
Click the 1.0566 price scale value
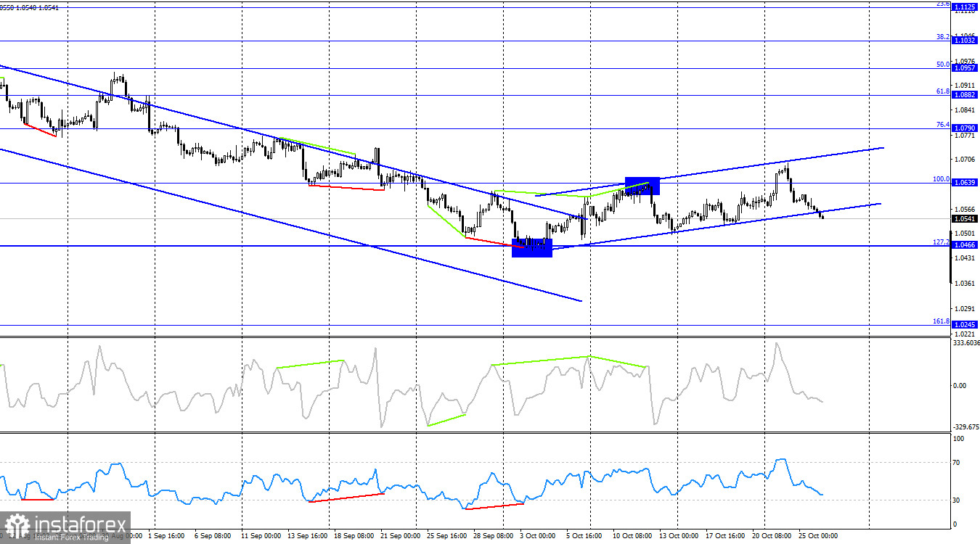click(964, 209)
